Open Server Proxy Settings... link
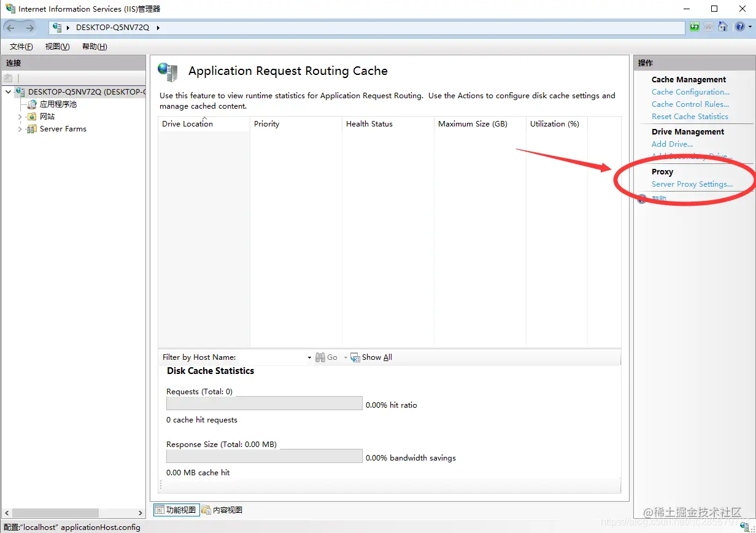The width and height of the screenshot is (756, 533). [692, 184]
